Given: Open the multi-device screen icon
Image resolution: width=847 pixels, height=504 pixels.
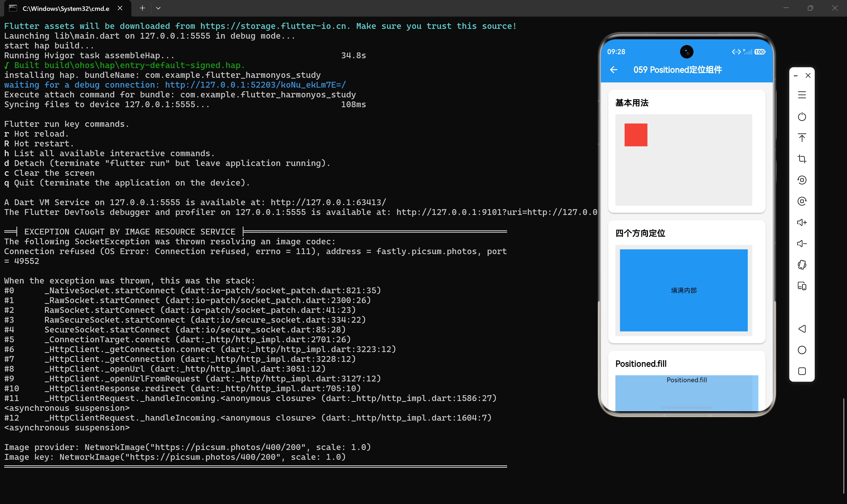Looking at the screenshot, I should 802,286.
